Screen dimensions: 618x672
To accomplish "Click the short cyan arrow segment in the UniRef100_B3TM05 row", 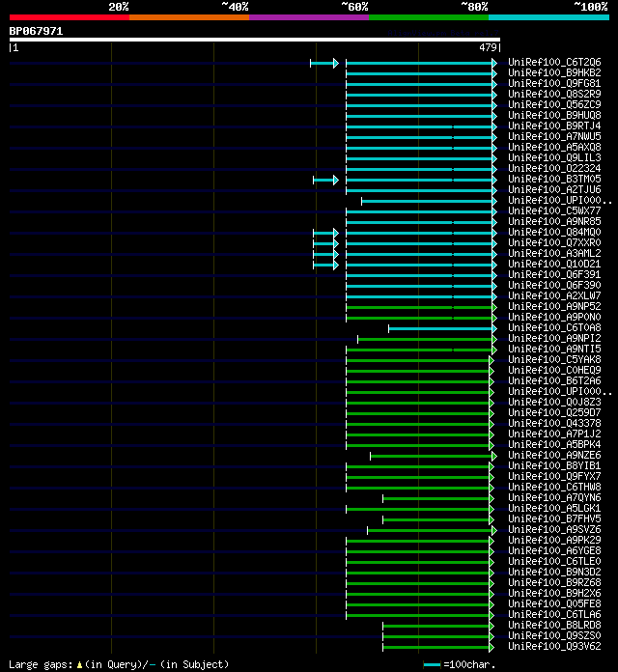I will coord(326,180).
